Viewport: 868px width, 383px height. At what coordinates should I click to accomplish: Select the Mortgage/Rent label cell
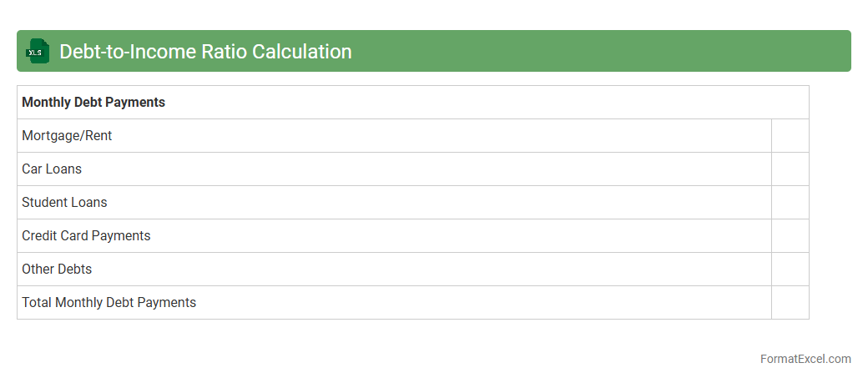[67, 136]
